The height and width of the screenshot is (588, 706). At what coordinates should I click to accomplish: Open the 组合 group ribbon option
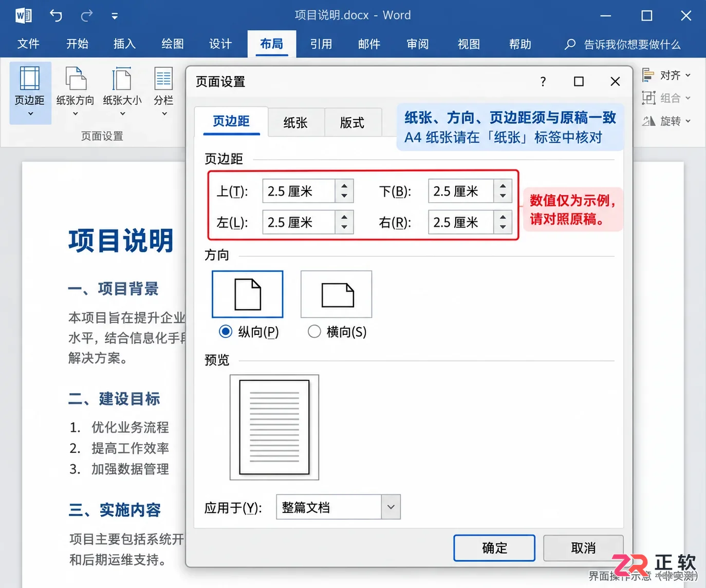[x=666, y=98]
